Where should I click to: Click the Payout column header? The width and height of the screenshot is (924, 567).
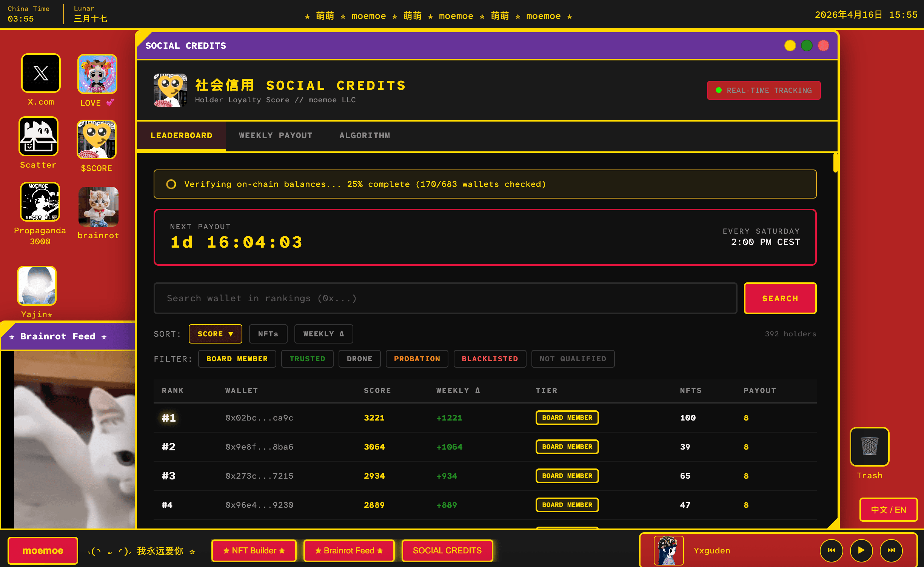pos(760,390)
